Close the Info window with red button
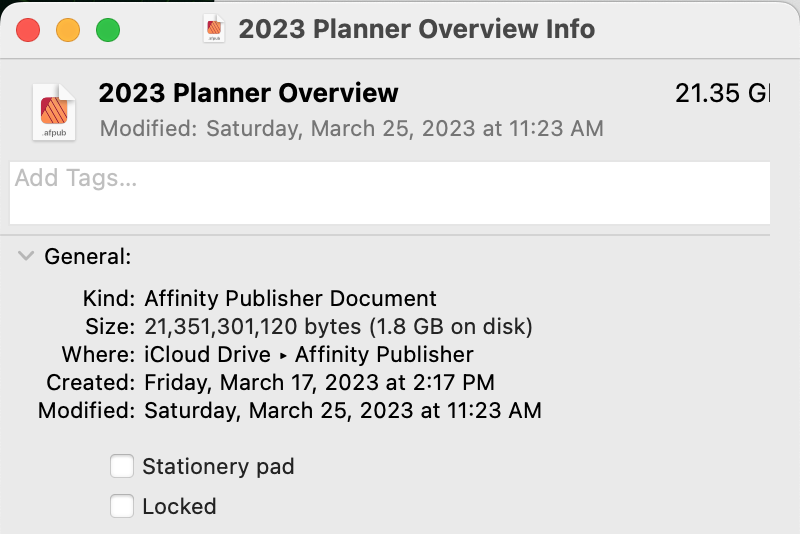800x534 pixels. coord(28,30)
